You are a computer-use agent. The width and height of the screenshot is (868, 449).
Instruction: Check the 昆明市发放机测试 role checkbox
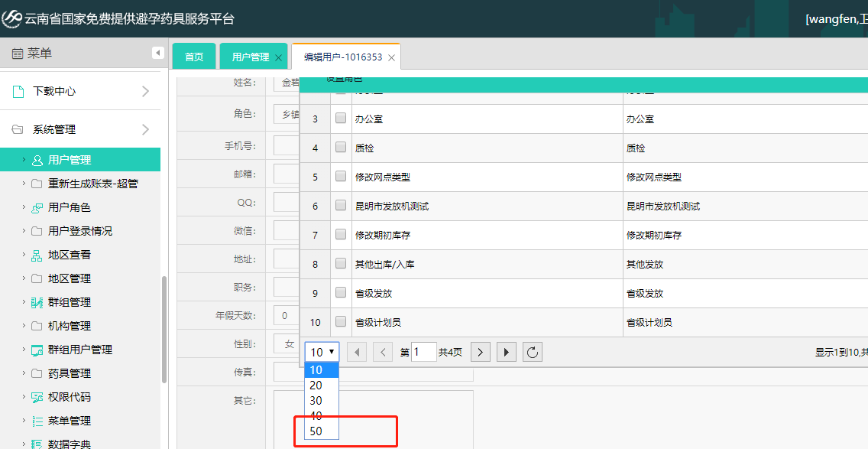point(341,205)
